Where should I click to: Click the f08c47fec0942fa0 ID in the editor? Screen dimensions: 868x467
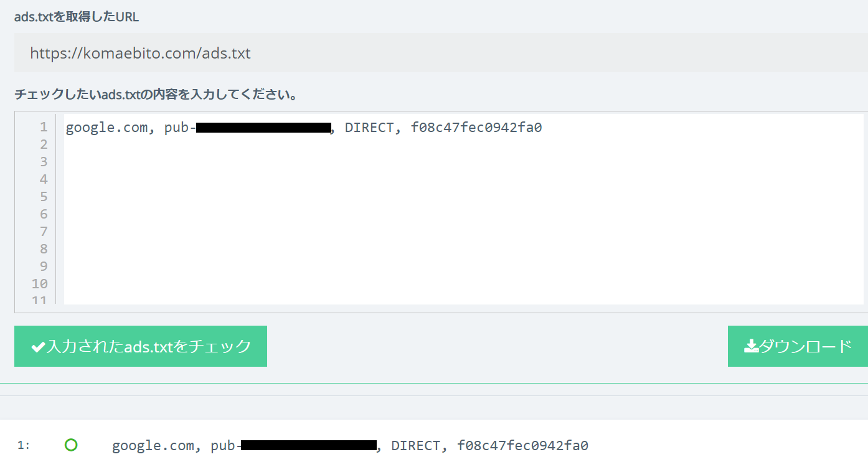(x=476, y=128)
